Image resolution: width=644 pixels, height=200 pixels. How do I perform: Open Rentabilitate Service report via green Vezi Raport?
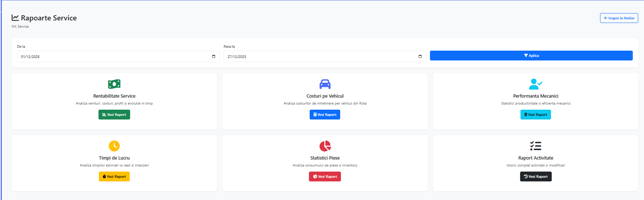(x=114, y=115)
